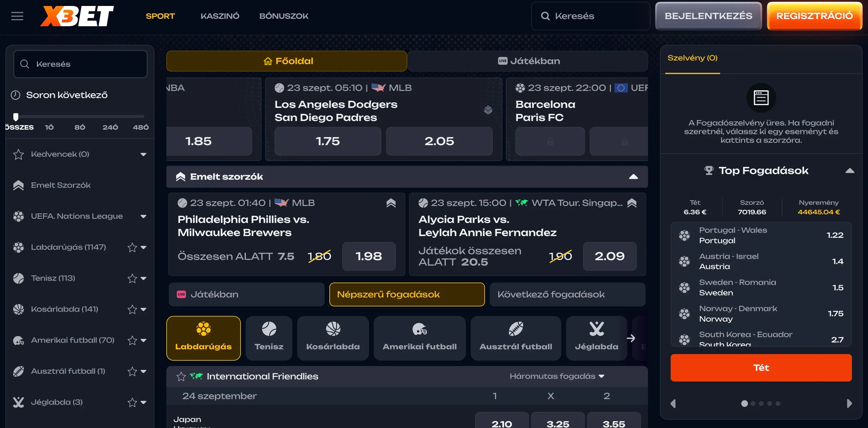The image size is (868, 428).
Task: Click the Ausztrál futball icon in sidebar
Action: click(x=18, y=371)
